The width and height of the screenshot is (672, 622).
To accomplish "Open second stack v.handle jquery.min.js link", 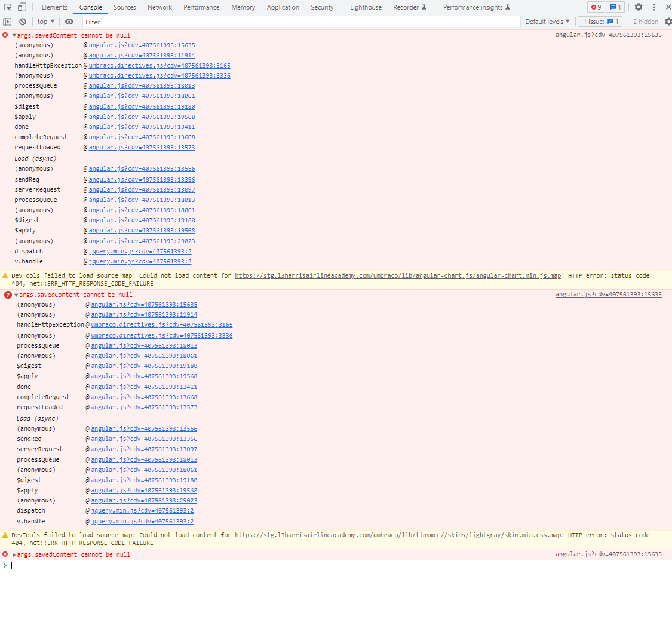I will pyautogui.click(x=142, y=522).
